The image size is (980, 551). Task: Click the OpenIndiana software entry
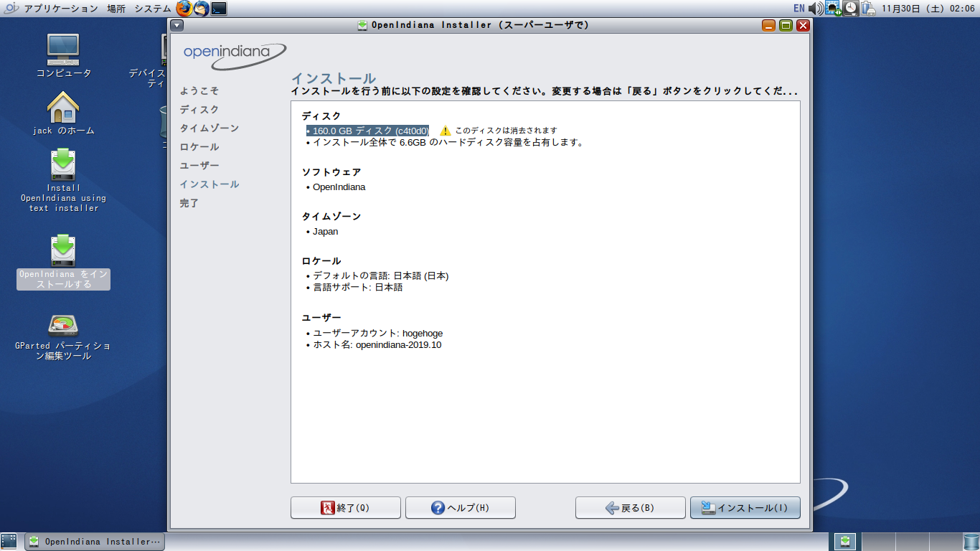point(336,187)
